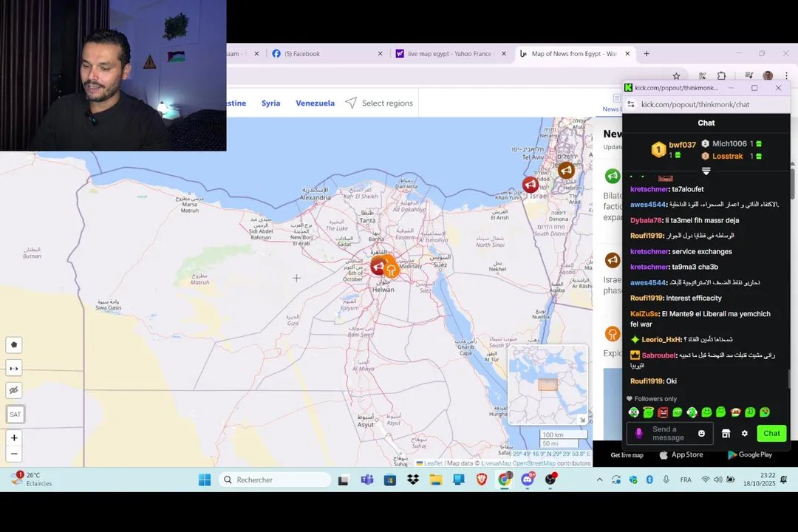This screenshot has height=532, width=798.
Task: Select the polygon draw tool on the map
Action: [x=14, y=344]
